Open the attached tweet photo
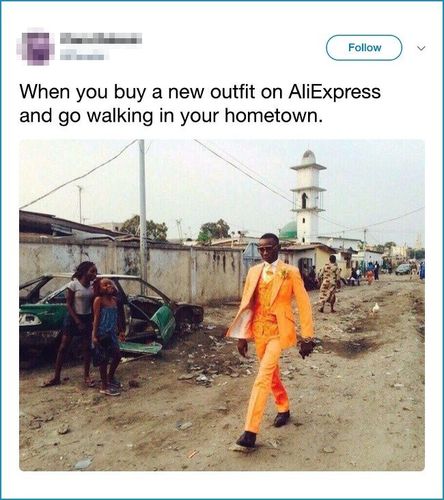The width and height of the screenshot is (444, 500). [x=222, y=305]
